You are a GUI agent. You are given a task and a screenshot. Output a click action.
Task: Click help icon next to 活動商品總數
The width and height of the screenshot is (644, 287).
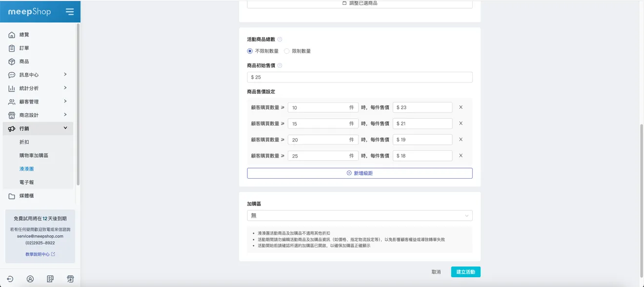(x=280, y=40)
